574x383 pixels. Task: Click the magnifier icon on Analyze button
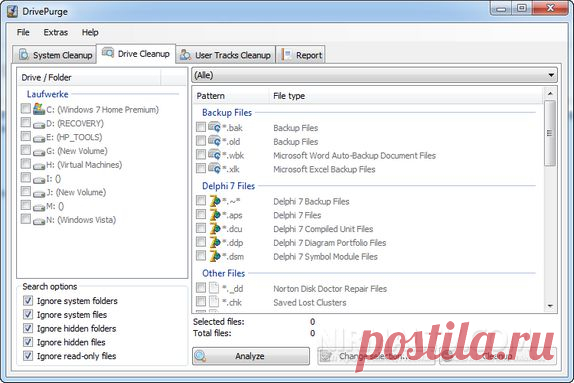[x=201, y=356]
